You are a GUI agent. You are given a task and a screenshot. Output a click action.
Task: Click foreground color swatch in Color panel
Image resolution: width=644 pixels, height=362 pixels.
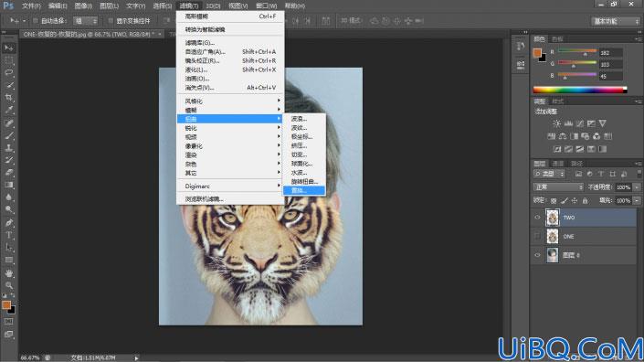537,53
